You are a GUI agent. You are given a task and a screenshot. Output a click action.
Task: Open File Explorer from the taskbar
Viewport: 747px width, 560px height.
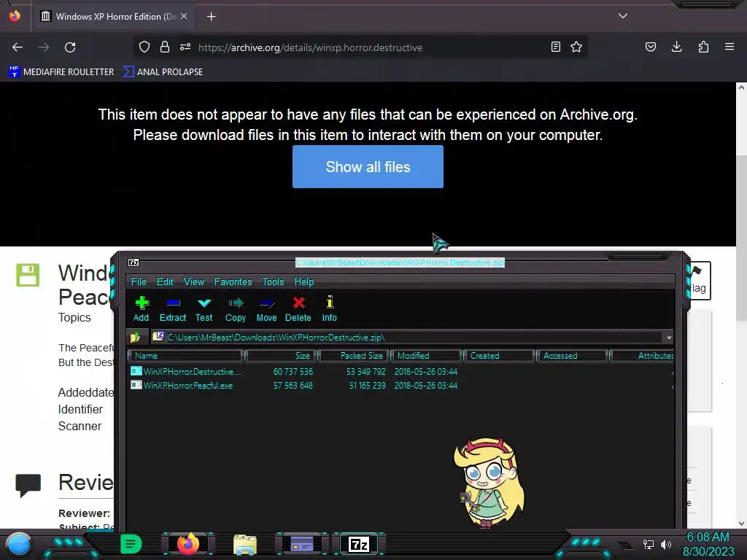point(245,544)
